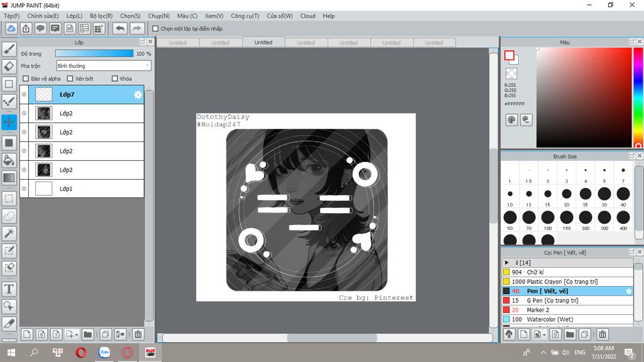Select the Marker 2 brush
644x362 pixels.
[567, 310]
